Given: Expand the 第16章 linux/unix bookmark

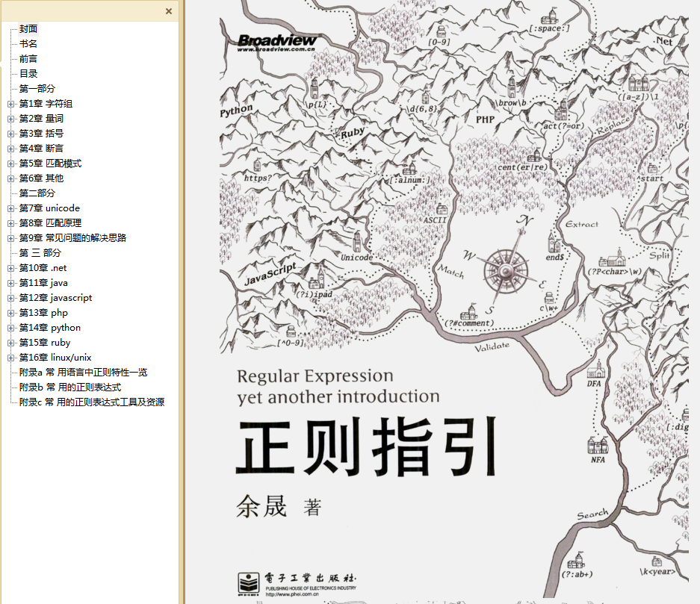Looking at the screenshot, I should coord(10,358).
